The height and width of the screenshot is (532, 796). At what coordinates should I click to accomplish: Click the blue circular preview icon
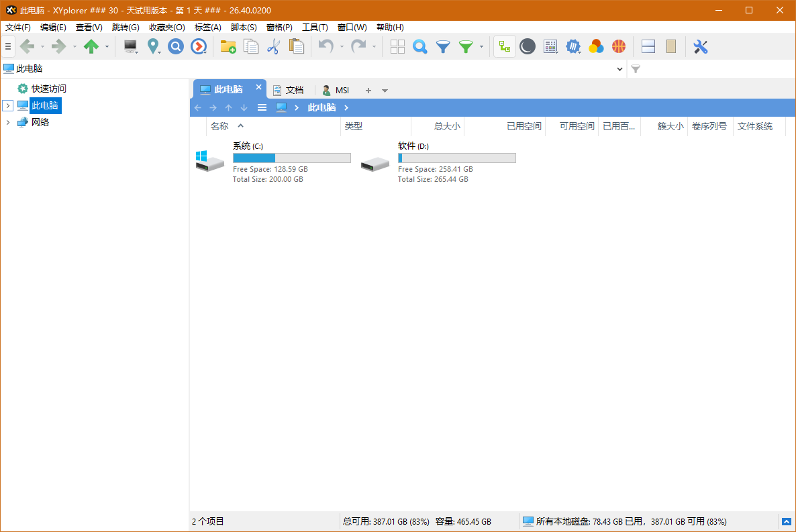point(176,47)
